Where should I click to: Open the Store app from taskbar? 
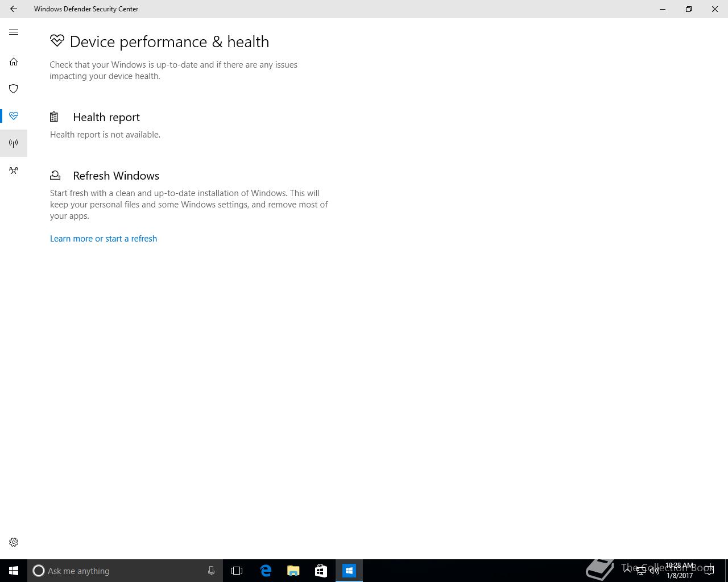coord(321,571)
